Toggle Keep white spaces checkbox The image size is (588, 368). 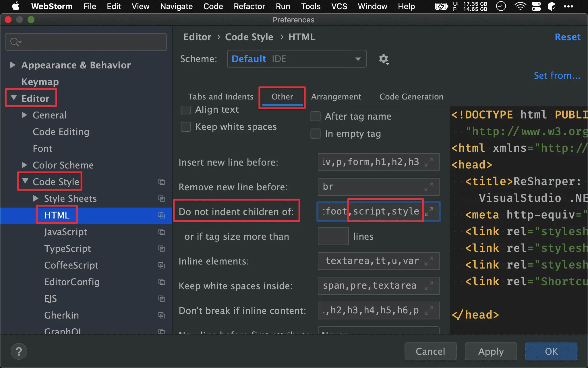pyautogui.click(x=186, y=127)
